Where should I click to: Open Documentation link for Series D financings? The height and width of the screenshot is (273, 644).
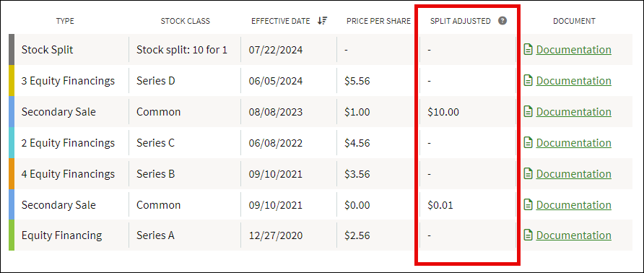point(573,81)
